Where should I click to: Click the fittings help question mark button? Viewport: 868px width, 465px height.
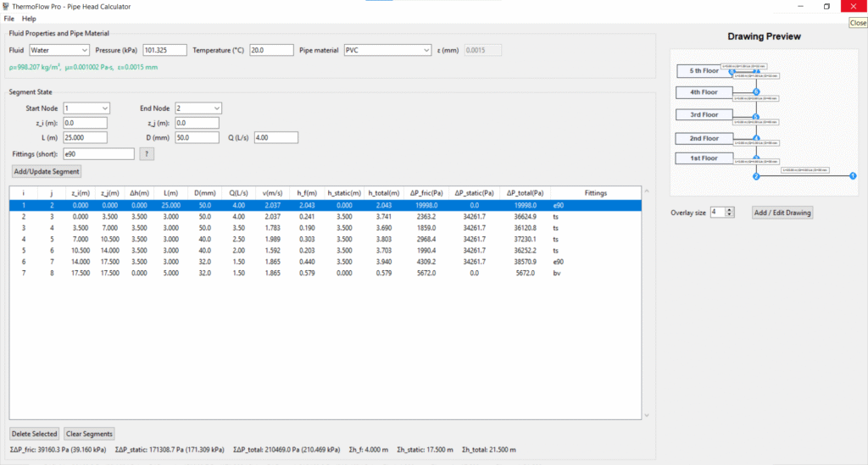(x=147, y=154)
